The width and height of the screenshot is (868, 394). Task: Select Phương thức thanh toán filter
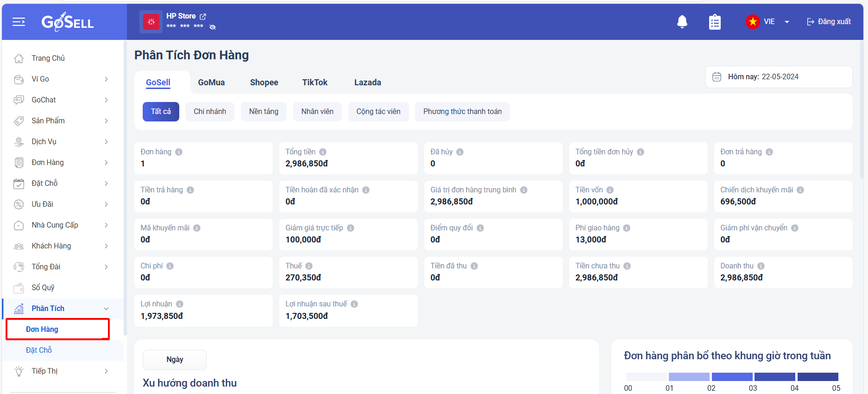[x=463, y=112]
